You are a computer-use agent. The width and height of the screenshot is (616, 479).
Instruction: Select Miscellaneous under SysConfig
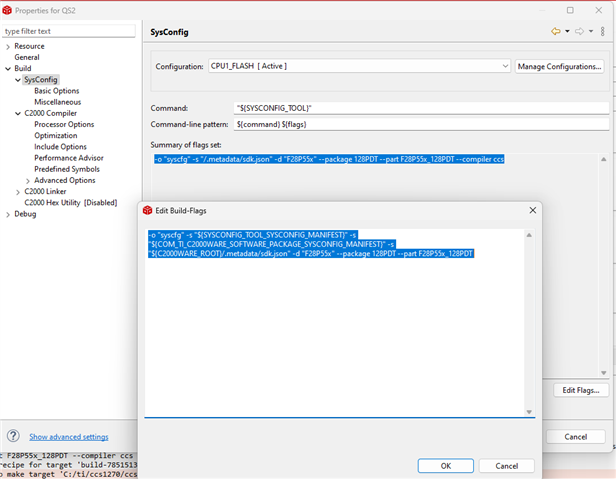57,102
